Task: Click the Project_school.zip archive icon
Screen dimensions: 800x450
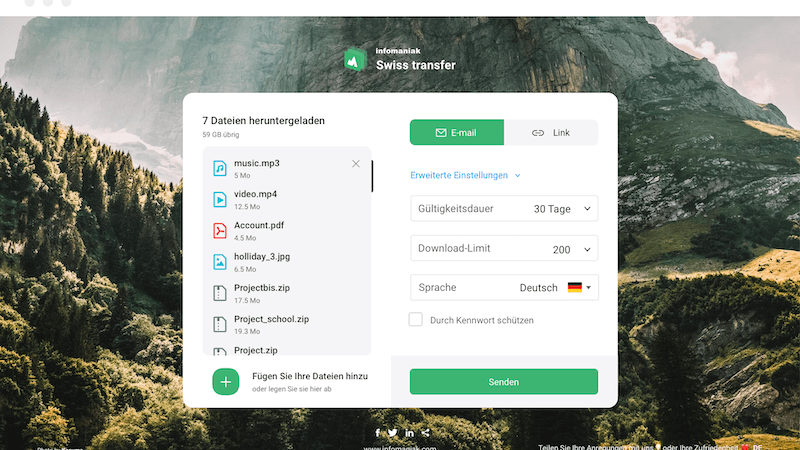Action: (x=220, y=324)
